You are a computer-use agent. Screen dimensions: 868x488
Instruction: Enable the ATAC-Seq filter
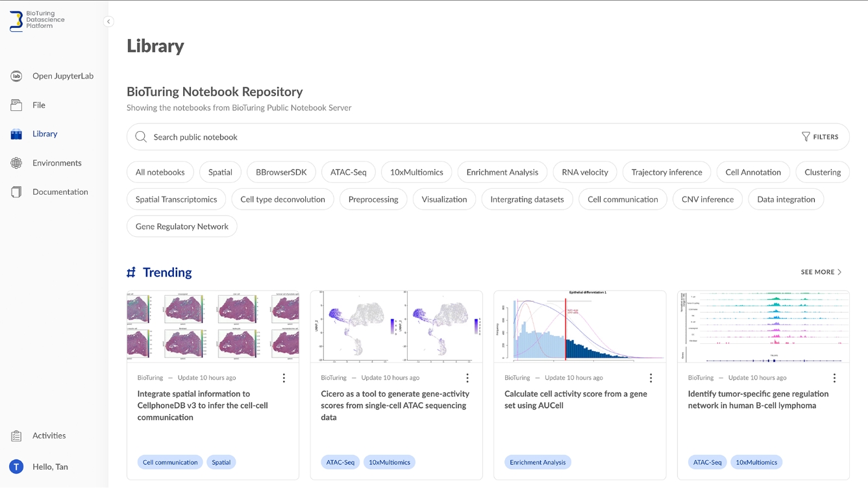pos(348,172)
